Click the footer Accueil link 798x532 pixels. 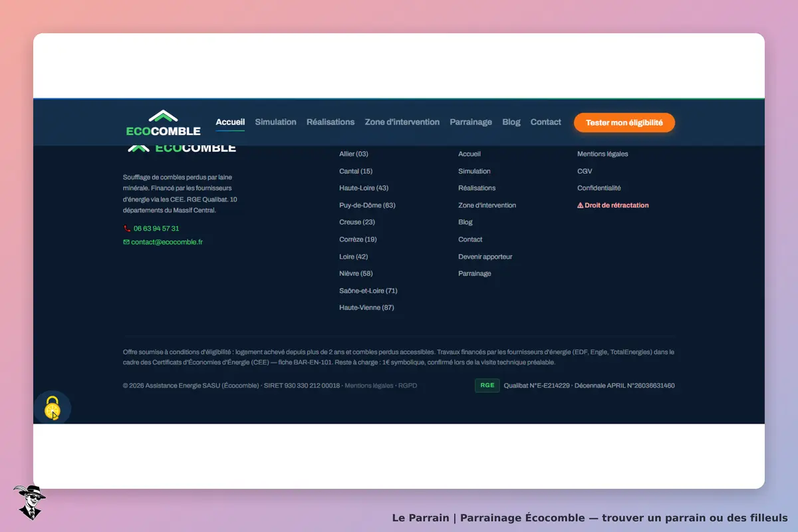(x=469, y=154)
